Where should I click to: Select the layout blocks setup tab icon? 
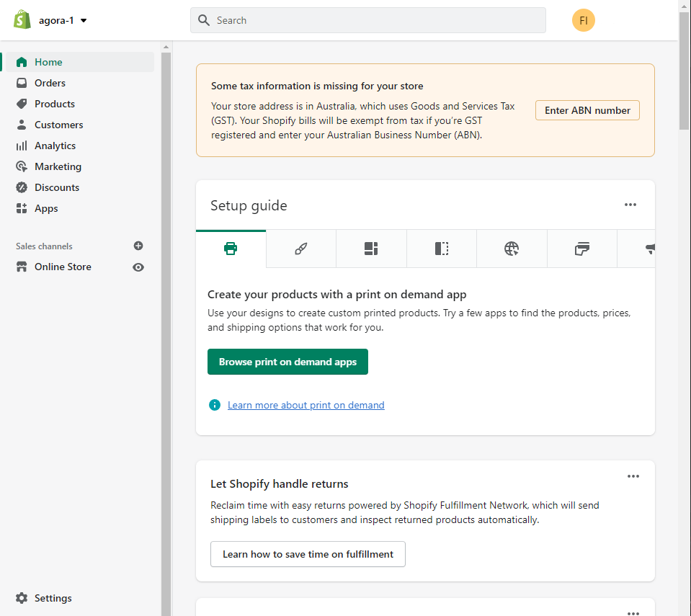pos(371,249)
